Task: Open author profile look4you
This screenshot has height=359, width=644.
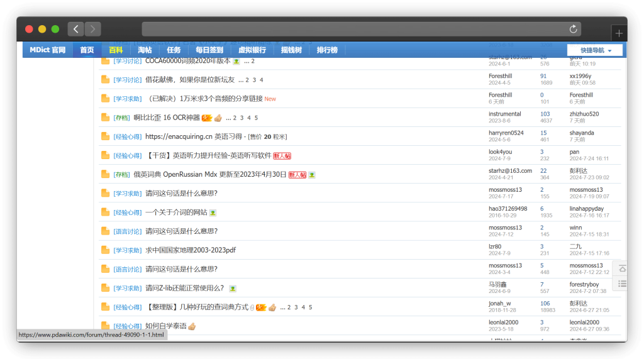Action: 500,152
